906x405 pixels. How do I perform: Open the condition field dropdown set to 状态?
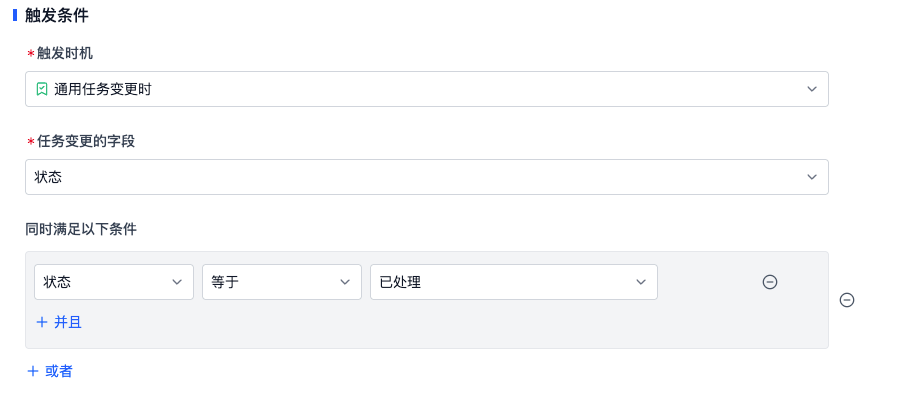[114, 282]
